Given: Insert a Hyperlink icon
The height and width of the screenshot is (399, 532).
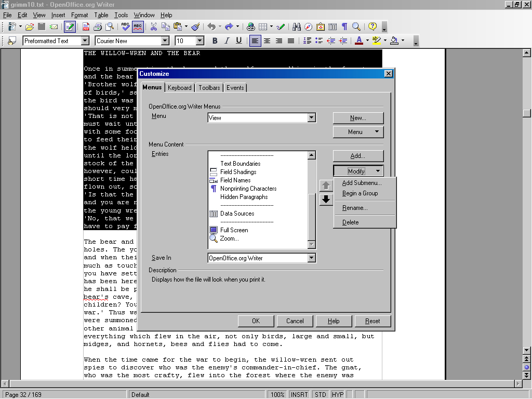Looking at the screenshot, I should (x=251, y=27).
